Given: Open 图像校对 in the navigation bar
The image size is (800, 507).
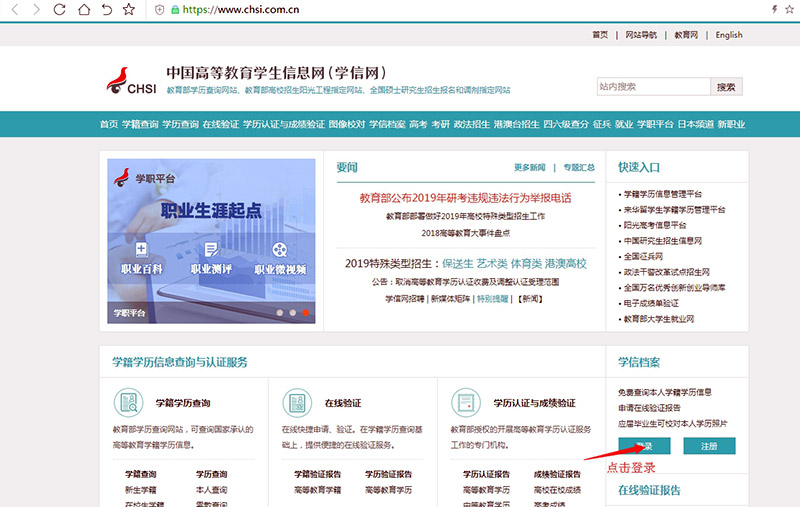Looking at the screenshot, I should (x=347, y=124).
